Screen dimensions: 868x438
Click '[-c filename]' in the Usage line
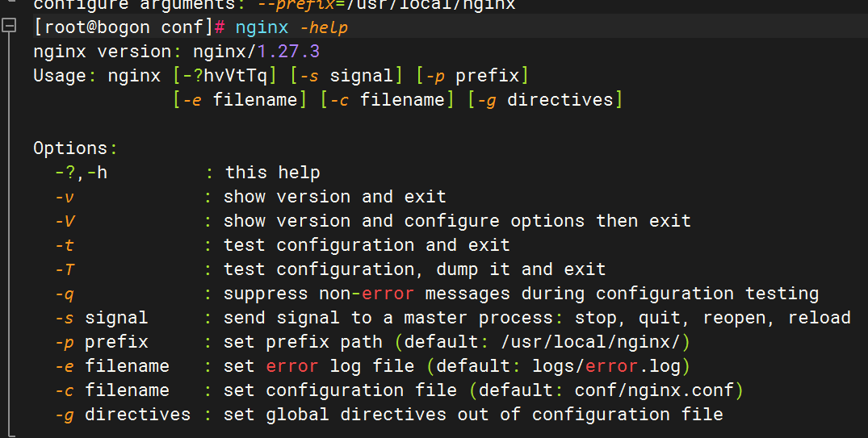coord(388,100)
